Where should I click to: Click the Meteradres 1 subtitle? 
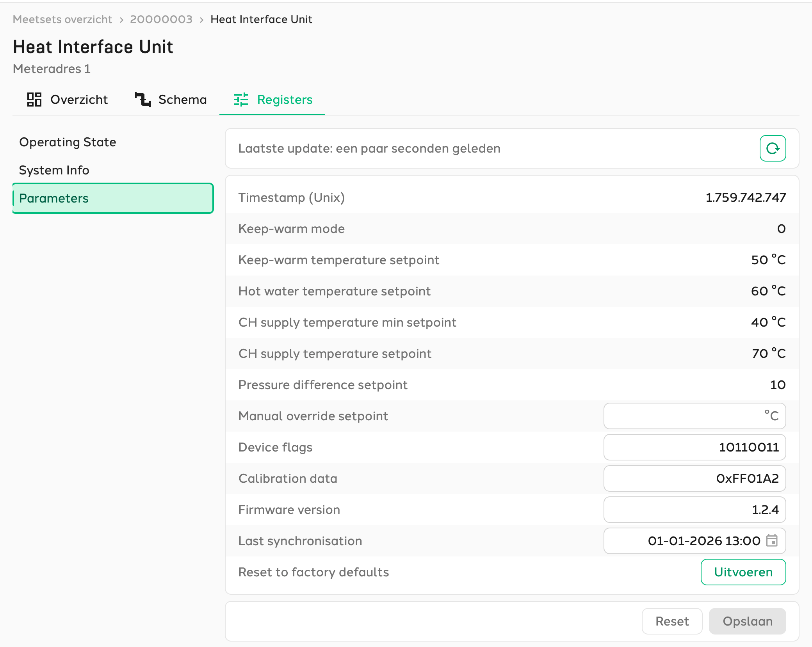(52, 69)
